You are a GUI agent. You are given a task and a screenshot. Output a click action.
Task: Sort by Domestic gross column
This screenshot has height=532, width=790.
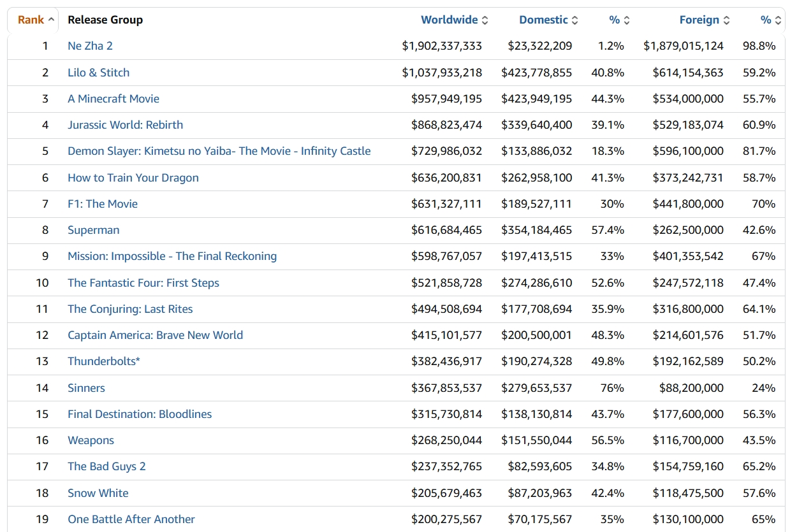[543, 20]
